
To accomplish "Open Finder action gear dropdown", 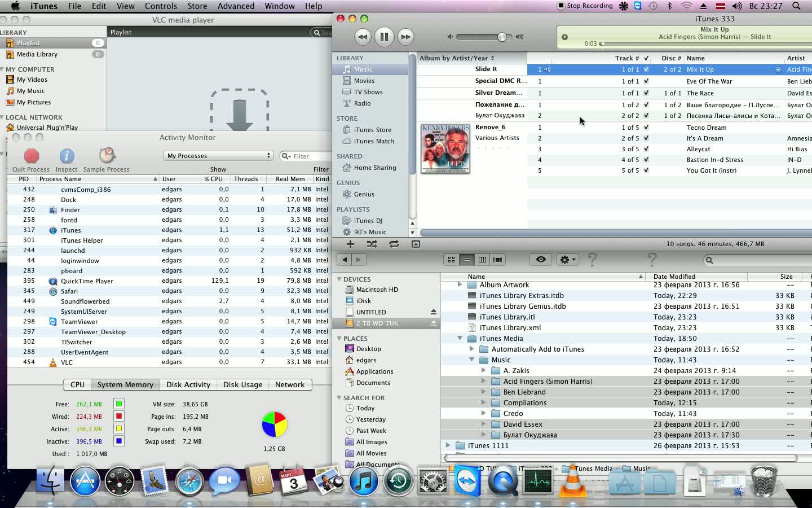I will point(567,260).
